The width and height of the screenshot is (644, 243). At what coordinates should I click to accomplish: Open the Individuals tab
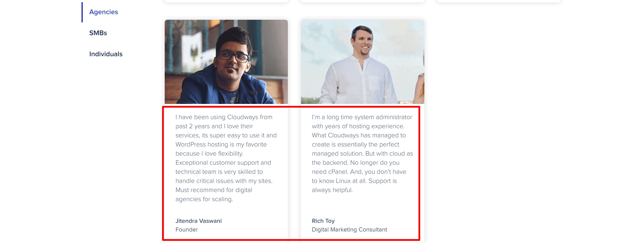click(x=106, y=54)
